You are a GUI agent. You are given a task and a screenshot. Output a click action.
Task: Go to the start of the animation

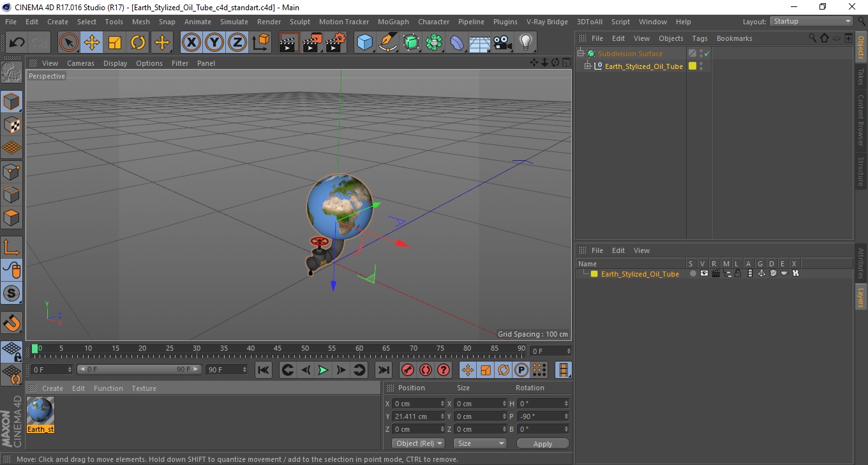pyautogui.click(x=264, y=370)
